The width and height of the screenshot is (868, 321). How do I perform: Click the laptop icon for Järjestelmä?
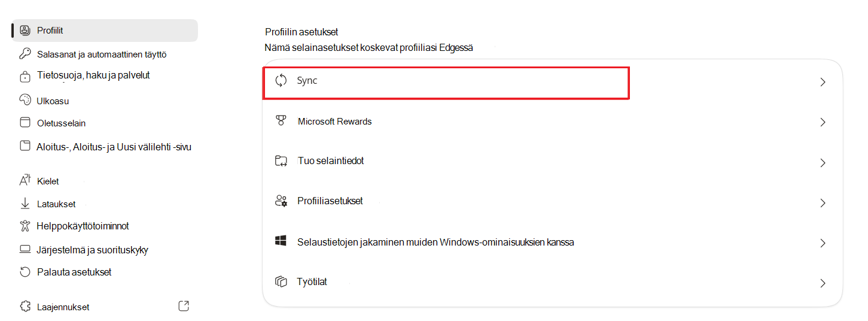click(x=25, y=249)
